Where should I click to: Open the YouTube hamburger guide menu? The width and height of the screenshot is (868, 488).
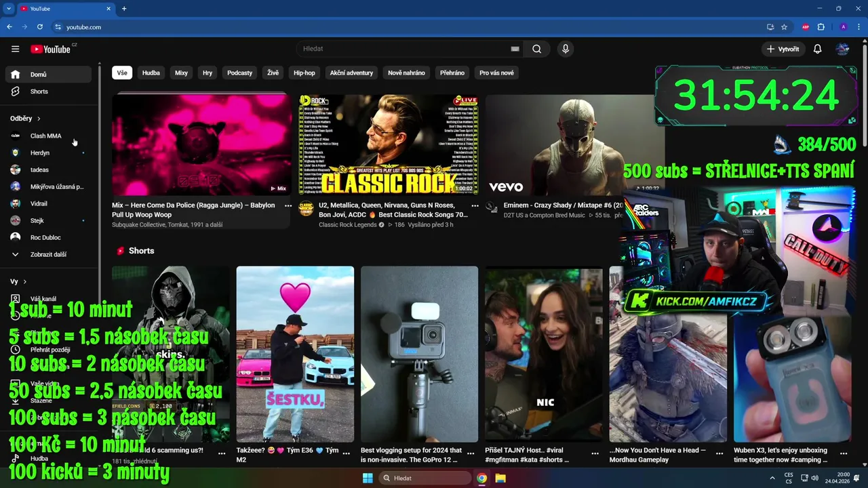(x=15, y=49)
